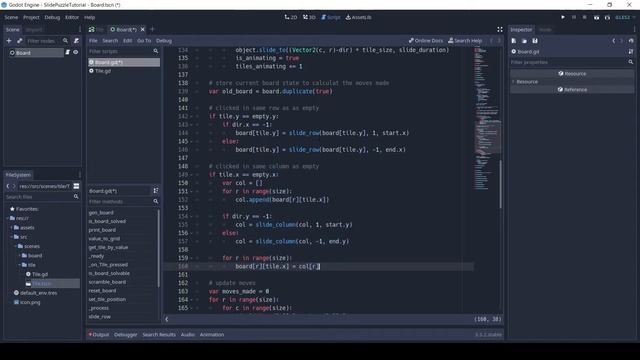Switch to the Import dock tab

point(34,29)
